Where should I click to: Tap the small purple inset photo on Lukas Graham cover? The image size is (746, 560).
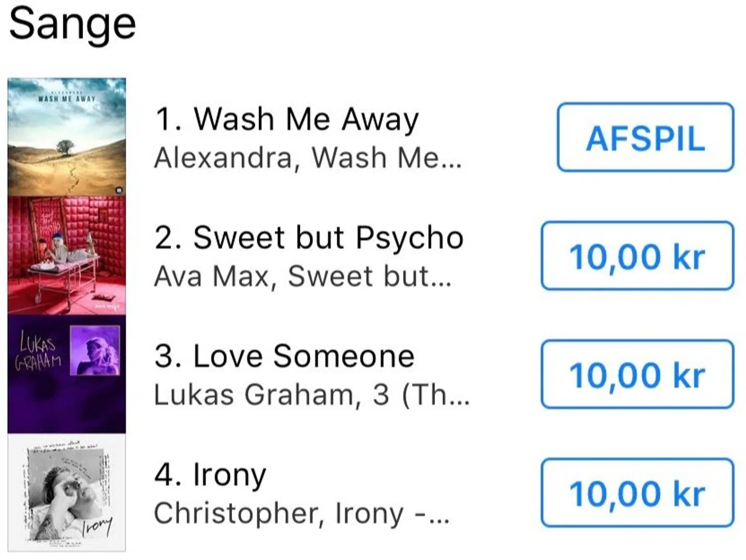pos(95,350)
